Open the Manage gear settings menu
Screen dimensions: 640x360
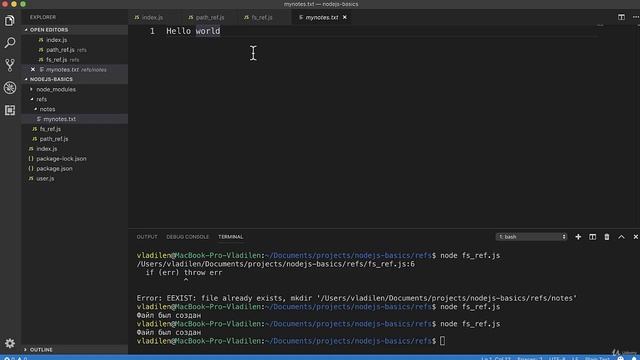(10, 343)
